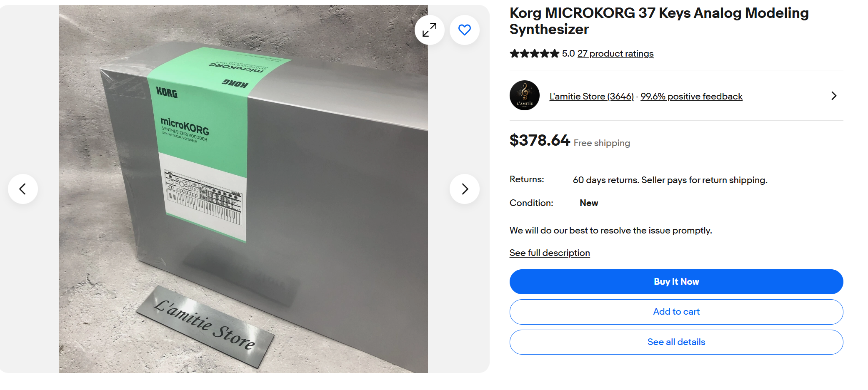The height and width of the screenshot is (390, 868).
Task: Click the Korg MICROKORG product title
Action: click(x=659, y=21)
